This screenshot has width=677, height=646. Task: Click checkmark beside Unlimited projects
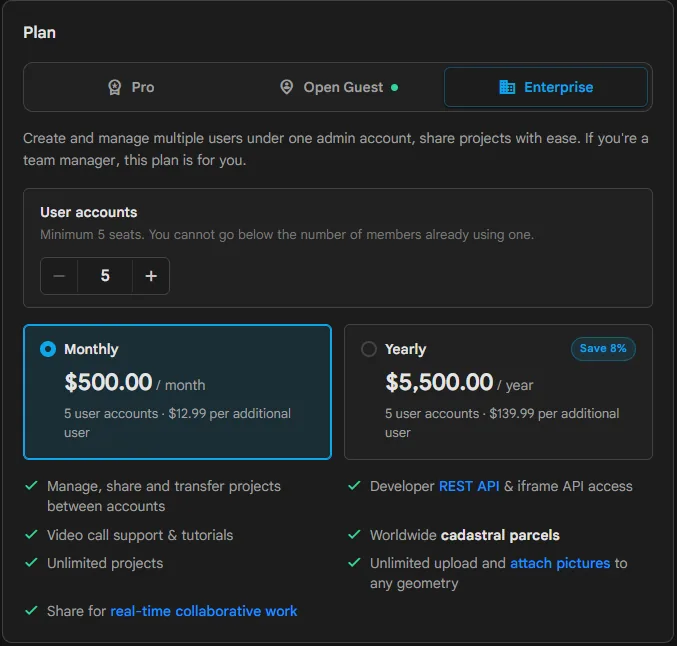pos(32,563)
